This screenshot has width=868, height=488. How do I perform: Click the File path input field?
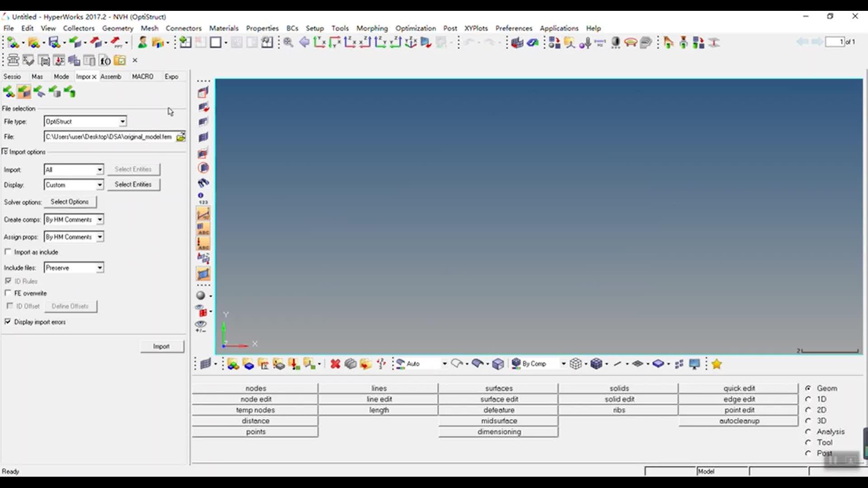[108, 136]
